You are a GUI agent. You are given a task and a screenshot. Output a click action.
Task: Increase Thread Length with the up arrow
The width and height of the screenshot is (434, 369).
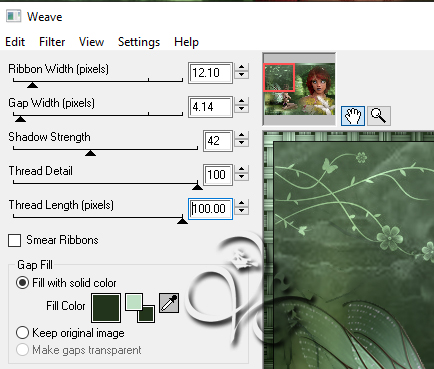click(x=241, y=203)
